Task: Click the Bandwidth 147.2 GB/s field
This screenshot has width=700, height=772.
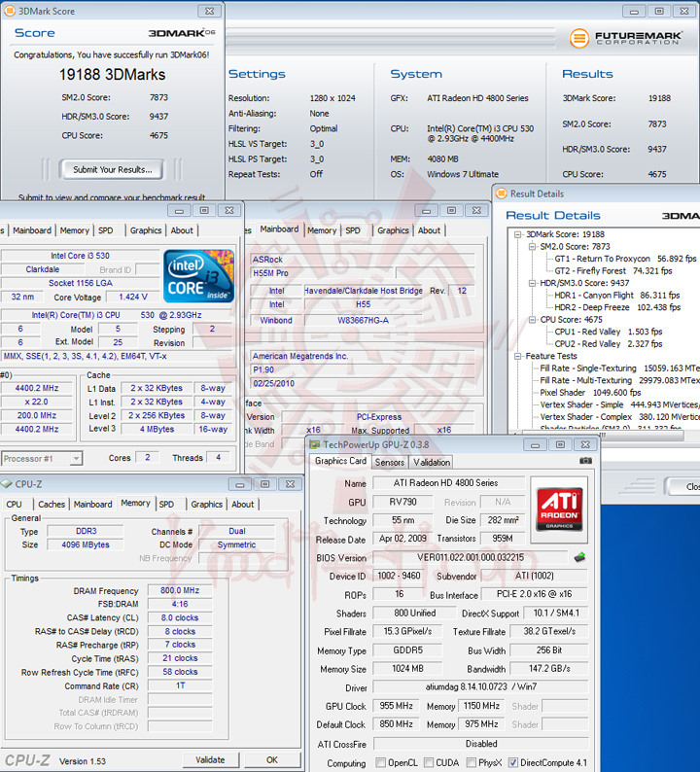Action: tap(549, 669)
